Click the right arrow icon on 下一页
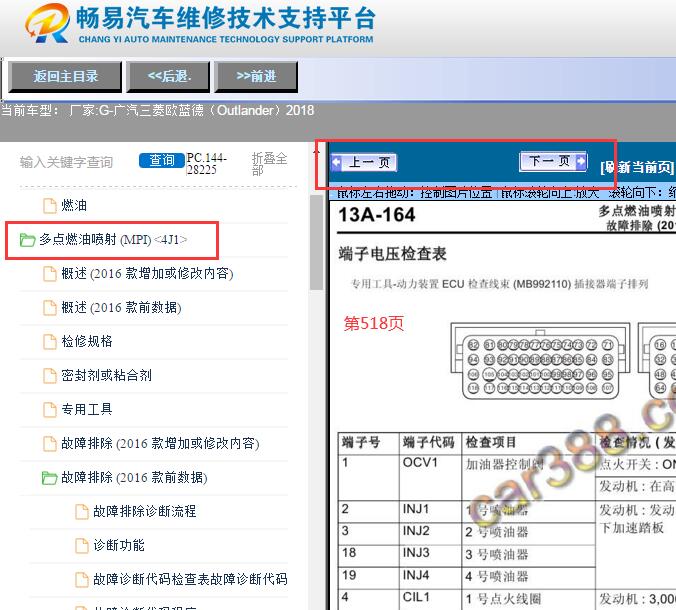 click(x=581, y=162)
